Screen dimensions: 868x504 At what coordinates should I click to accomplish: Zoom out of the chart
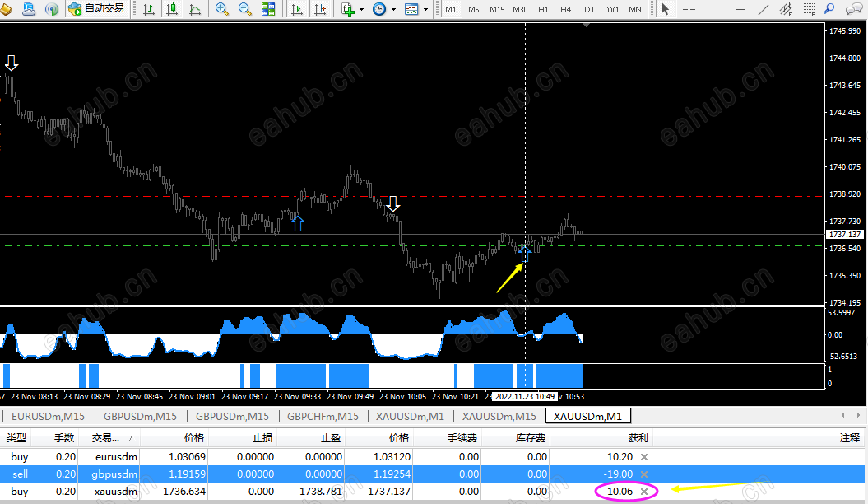click(244, 9)
